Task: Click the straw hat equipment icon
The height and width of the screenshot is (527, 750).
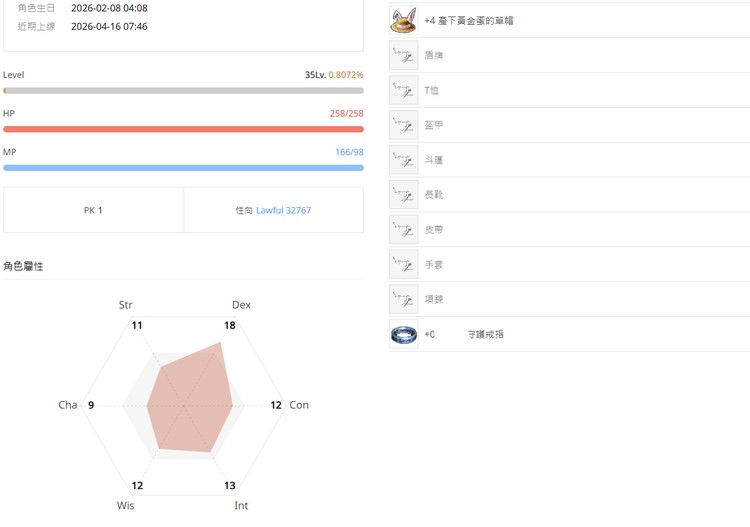Action: point(404,20)
